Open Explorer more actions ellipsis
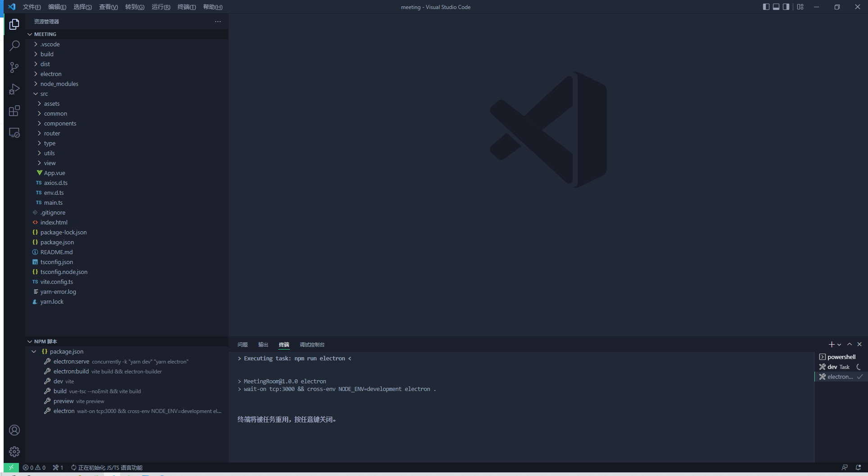This screenshot has height=476, width=868. point(218,22)
